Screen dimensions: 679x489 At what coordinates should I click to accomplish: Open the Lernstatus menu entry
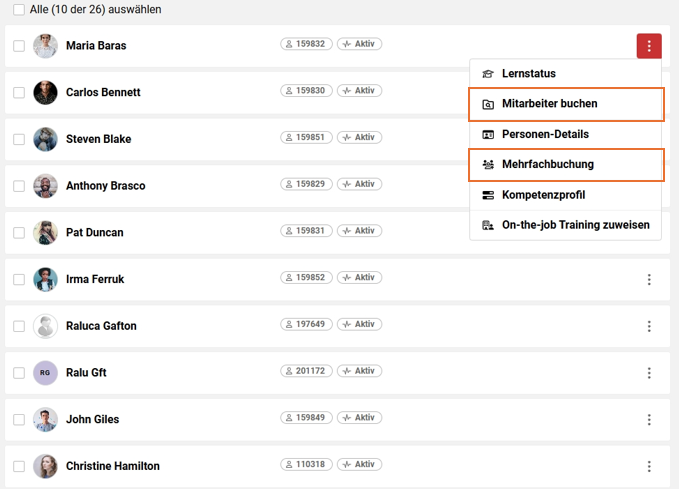coord(565,74)
